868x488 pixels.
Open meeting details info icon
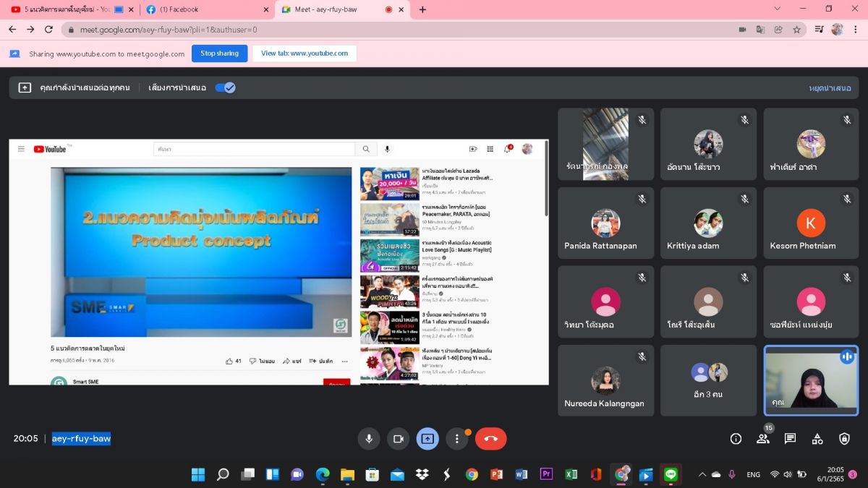pyautogui.click(x=736, y=439)
